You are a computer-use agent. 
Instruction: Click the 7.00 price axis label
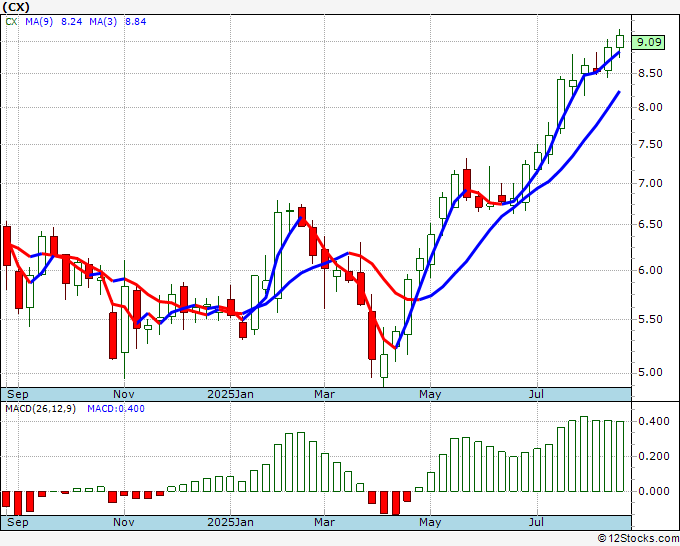(650, 183)
